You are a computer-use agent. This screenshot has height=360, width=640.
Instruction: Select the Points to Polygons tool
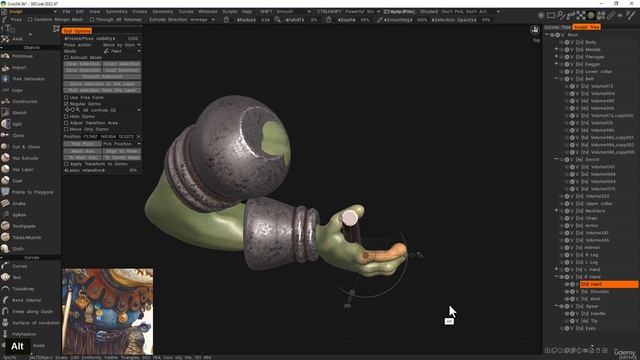click(x=33, y=192)
